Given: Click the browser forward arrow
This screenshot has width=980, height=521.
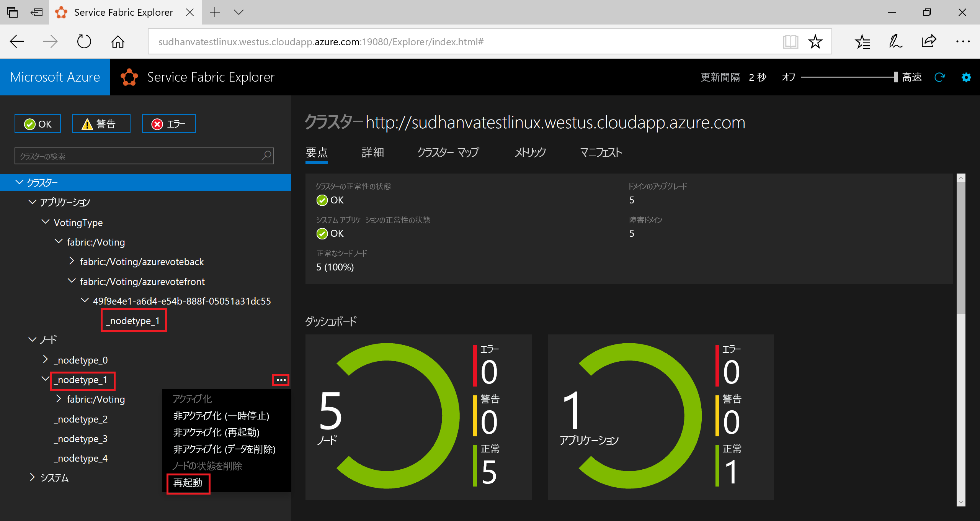Looking at the screenshot, I should (50, 41).
